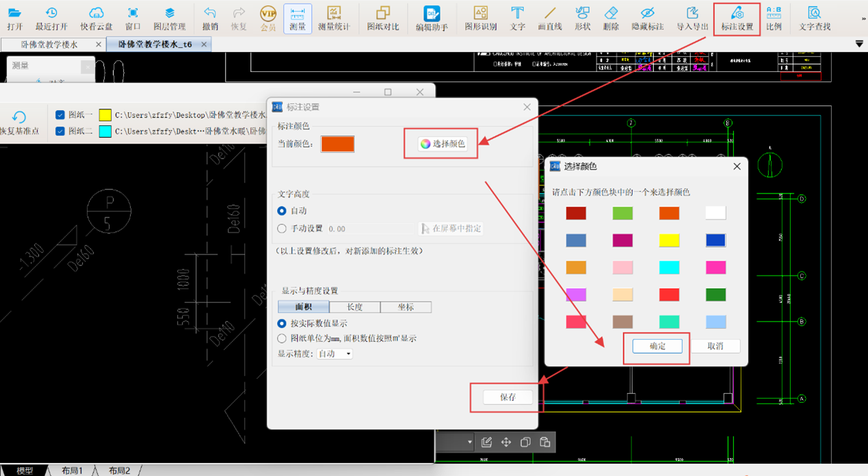Open the 快看云盘 cloud drive
868x476 pixels.
pos(96,18)
